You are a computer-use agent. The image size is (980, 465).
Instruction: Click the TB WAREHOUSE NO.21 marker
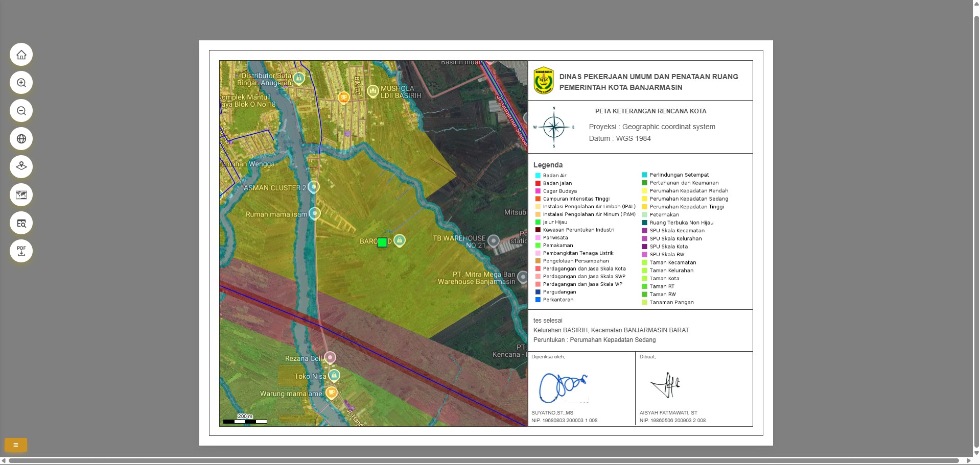[493, 240]
